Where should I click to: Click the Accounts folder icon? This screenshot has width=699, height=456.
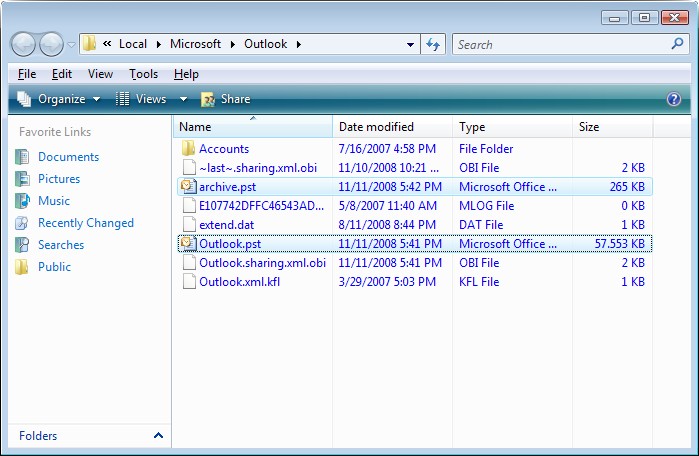pyautogui.click(x=189, y=148)
